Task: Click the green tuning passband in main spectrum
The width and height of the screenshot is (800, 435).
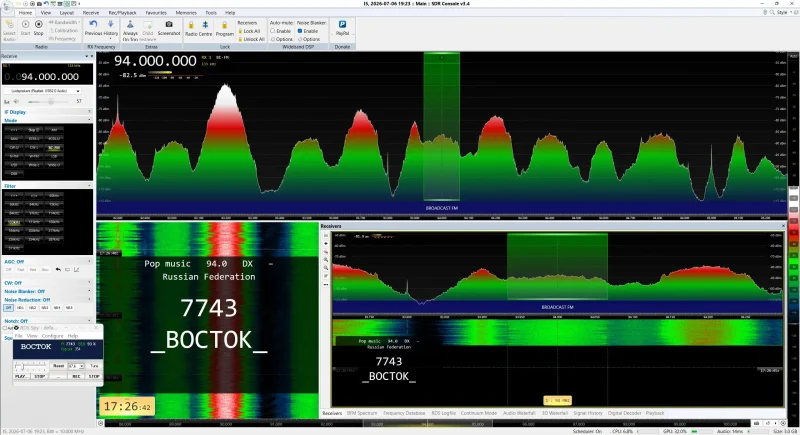Action: tap(441, 126)
